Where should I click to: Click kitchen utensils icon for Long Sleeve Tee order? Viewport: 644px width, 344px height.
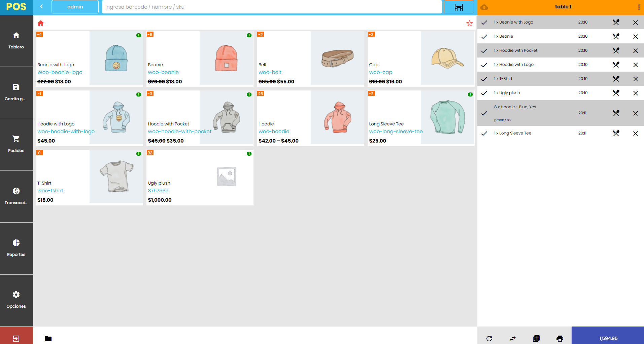(616, 133)
